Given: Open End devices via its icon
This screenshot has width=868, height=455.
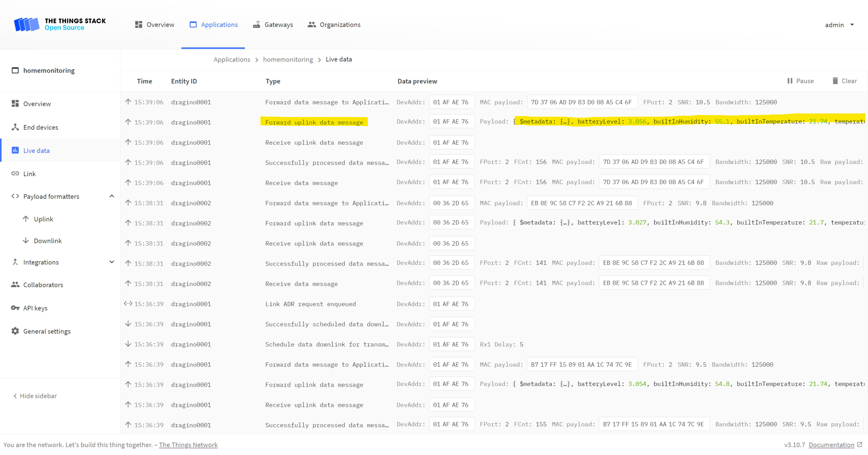Looking at the screenshot, I should (x=15, y=127).
